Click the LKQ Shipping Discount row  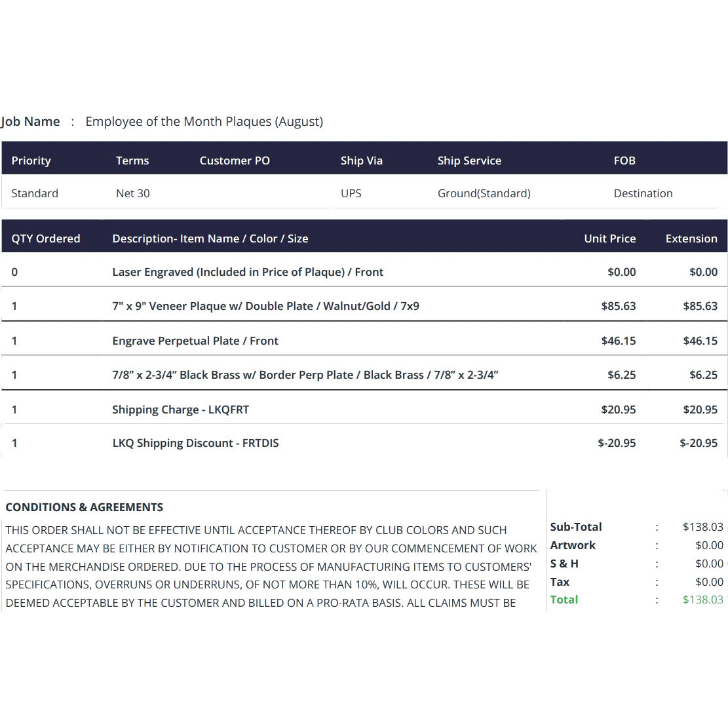tap(364, 443)
